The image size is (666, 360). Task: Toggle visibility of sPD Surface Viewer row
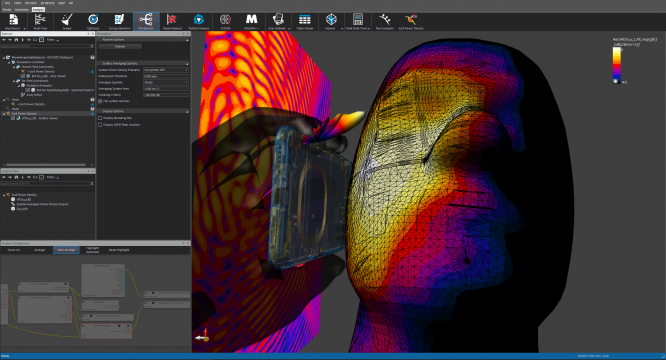[x=13, y=118]
